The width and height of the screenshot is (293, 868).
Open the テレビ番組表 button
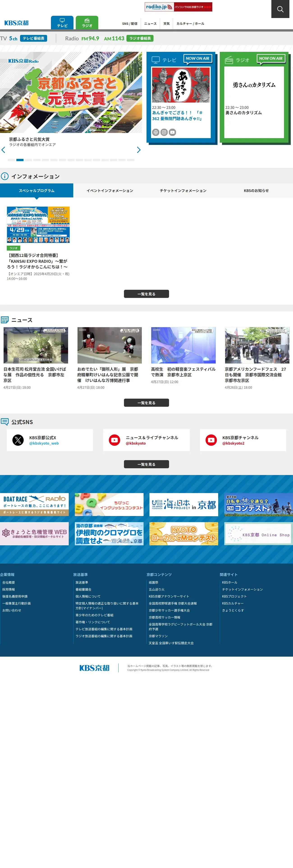[x=33, y=38]
